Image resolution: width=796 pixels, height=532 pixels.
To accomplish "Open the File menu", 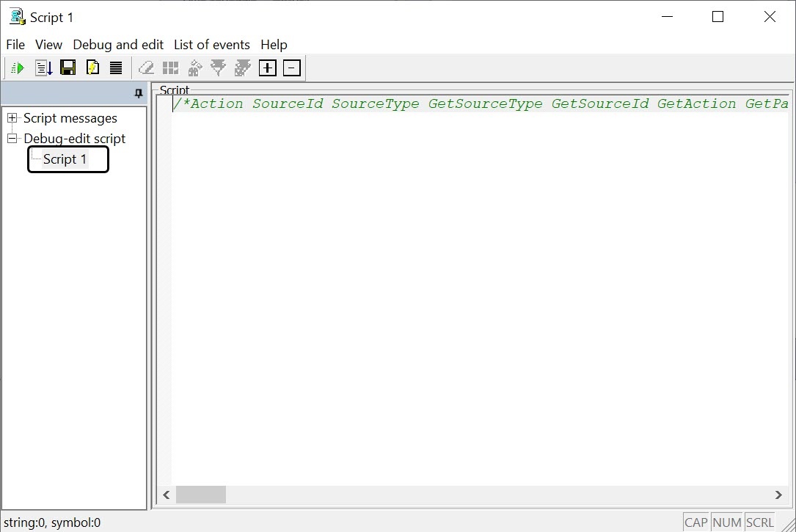I will [15, 45].
